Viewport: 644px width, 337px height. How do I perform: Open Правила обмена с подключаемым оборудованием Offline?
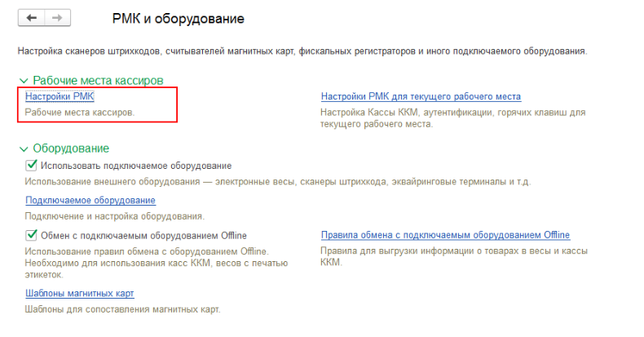tap(445, 235)
